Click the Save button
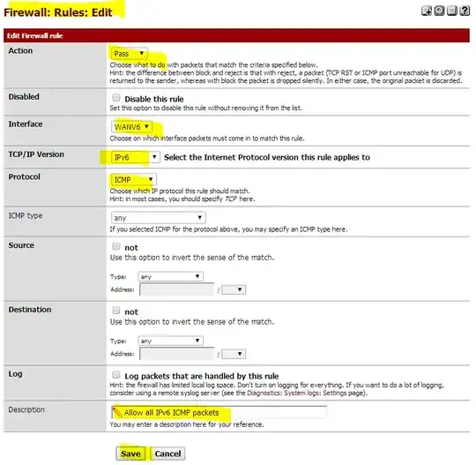 click(x=130, y=454)
